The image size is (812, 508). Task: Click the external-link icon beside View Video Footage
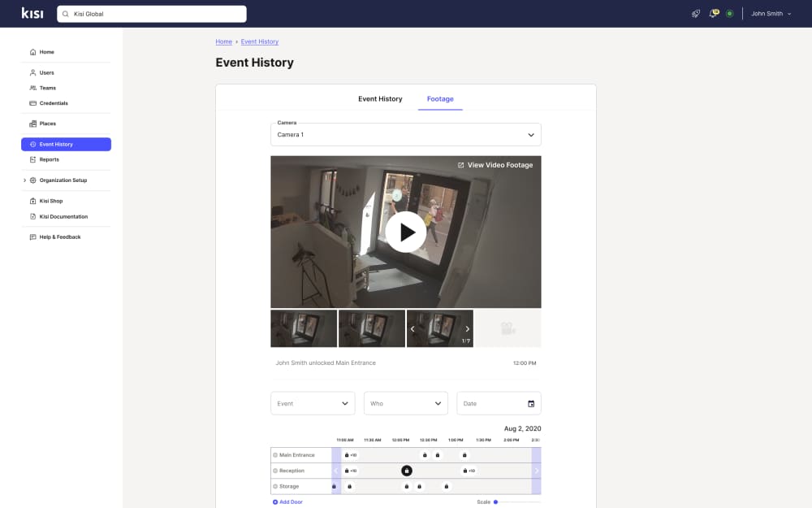click(x=460, y=165)
